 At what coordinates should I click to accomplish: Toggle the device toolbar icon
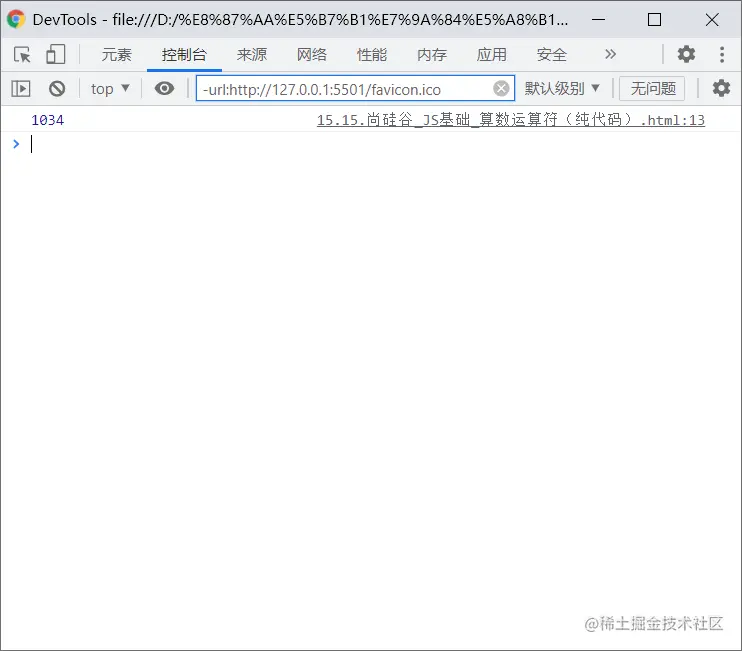point(55,54)
